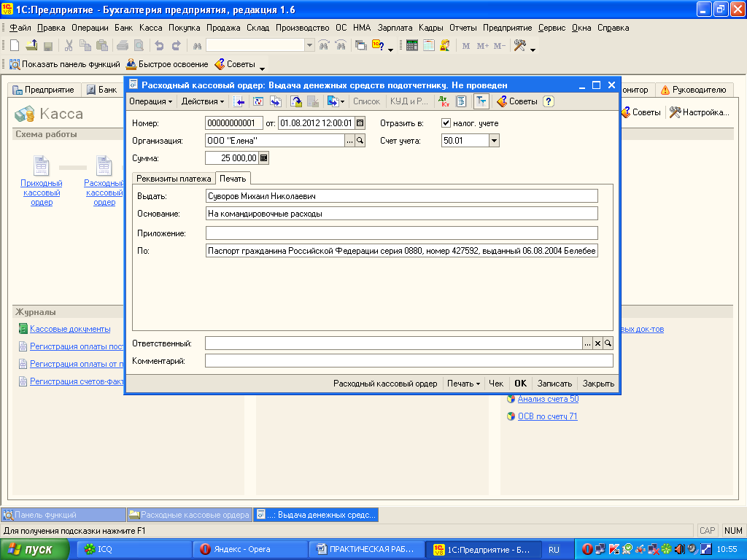Image resolution: width=747 pixels, height=560 pixels.
Task: Click the Расходный кассовый ордер button
Action: 385,384
